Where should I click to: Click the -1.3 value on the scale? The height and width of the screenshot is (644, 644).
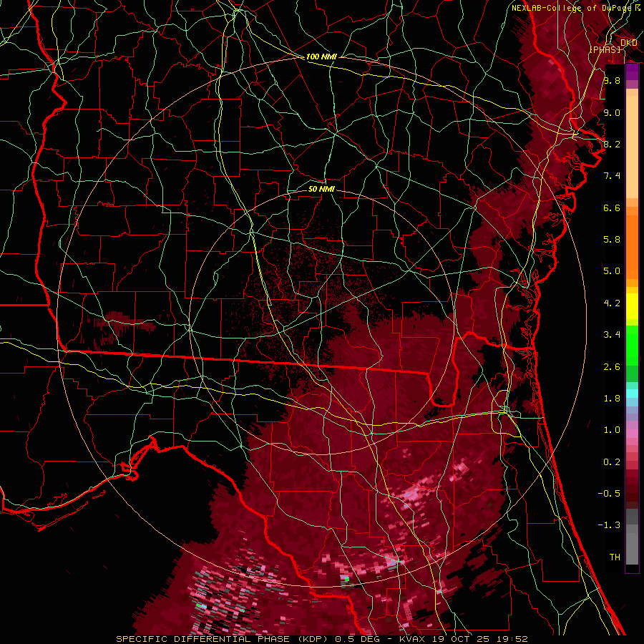point(609,525)
